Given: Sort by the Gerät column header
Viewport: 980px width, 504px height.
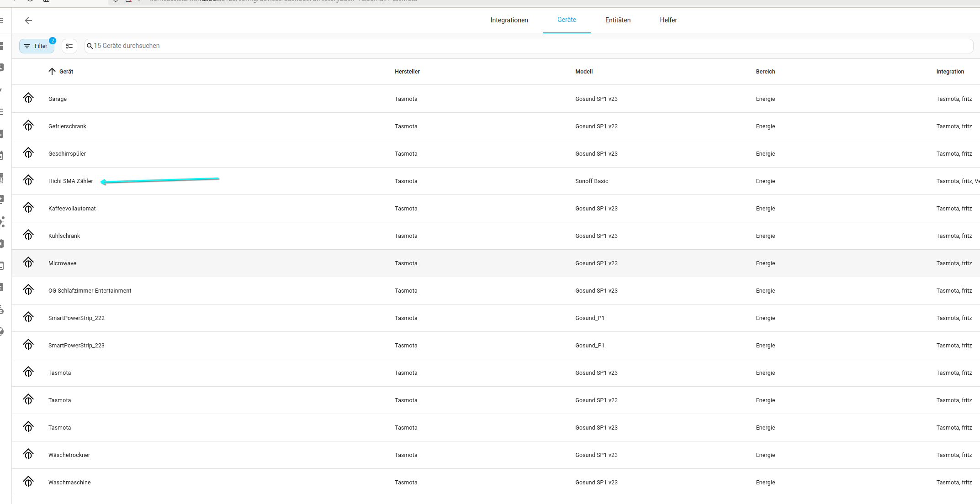Looking at the screenshot, I should [x=66, y=72].
